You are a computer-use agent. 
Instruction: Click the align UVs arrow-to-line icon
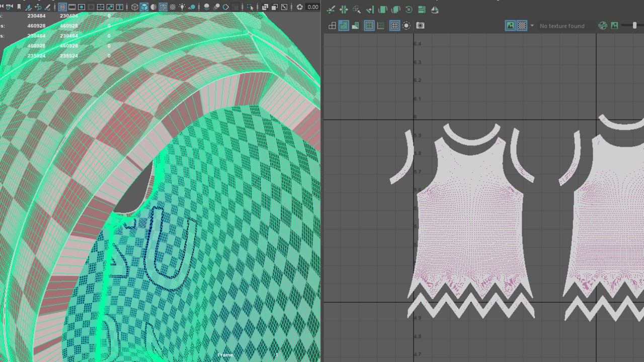370,10
